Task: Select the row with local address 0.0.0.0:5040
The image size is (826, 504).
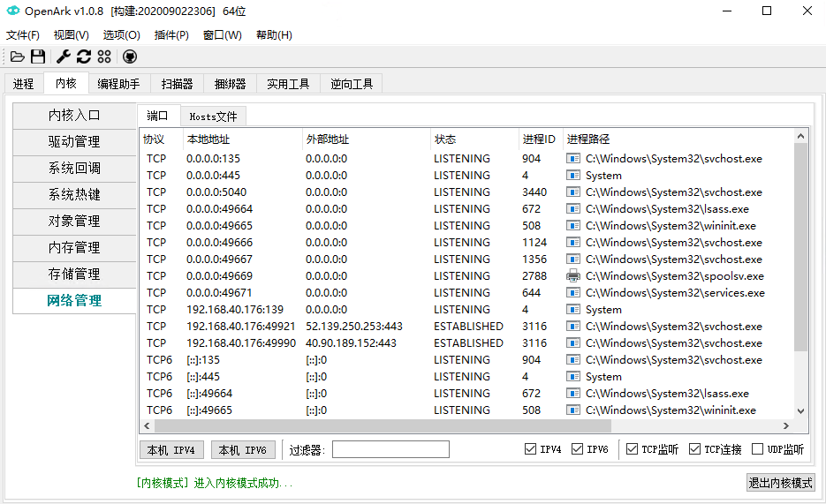Action: 467,192
